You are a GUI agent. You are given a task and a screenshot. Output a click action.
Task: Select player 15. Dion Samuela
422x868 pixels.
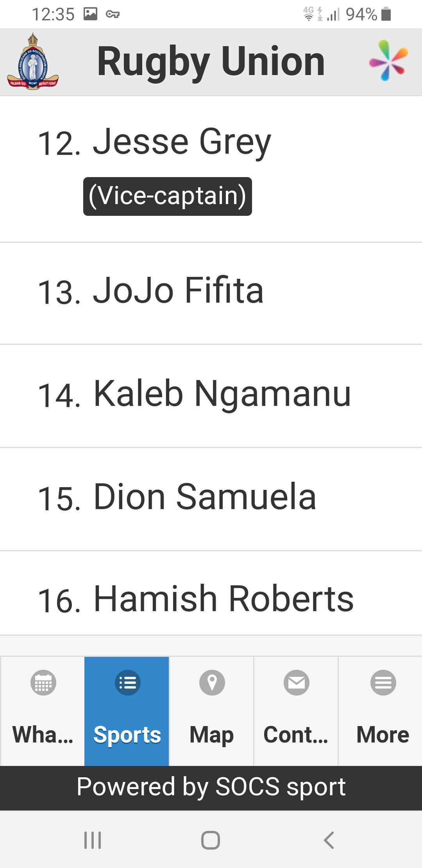[x=211, y=499]
